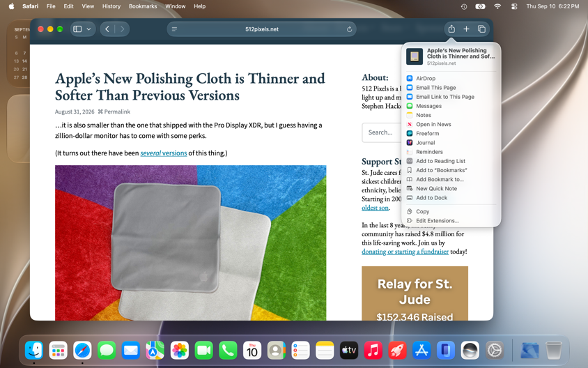
Task: Toggle the Safari sidebar button
Action: click(77, 29)
